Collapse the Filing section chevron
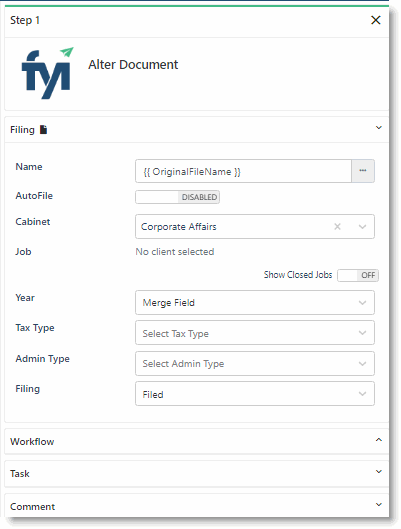Screen dimensions: 401x529 (379, 128)
